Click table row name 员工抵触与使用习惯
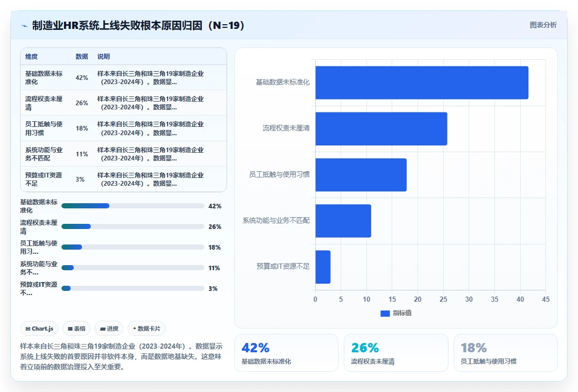Viewport: 578px width, 392px height. click(x=44, y=128)
